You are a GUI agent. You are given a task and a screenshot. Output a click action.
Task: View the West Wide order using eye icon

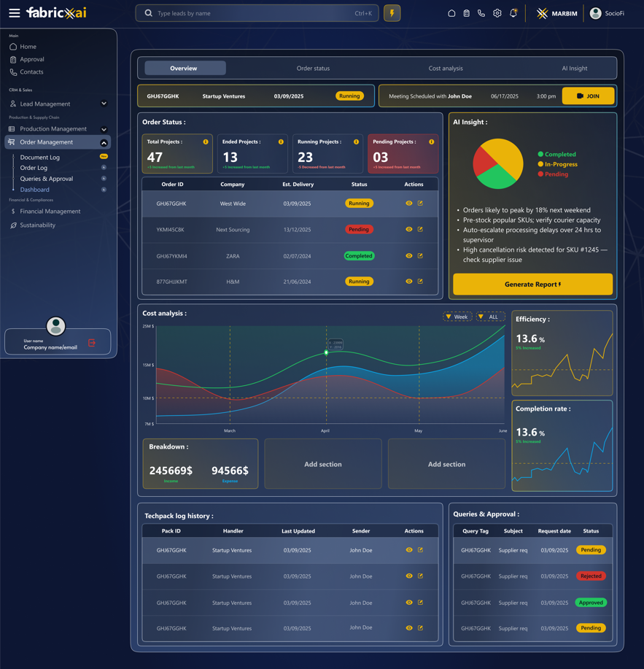pos(409,204)
